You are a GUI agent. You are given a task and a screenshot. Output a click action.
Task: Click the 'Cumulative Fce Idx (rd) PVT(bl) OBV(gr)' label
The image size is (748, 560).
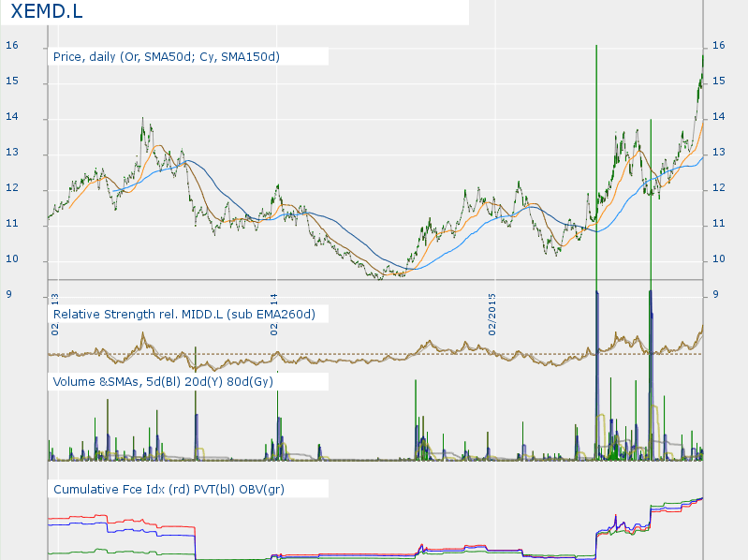tap(169, 490)
